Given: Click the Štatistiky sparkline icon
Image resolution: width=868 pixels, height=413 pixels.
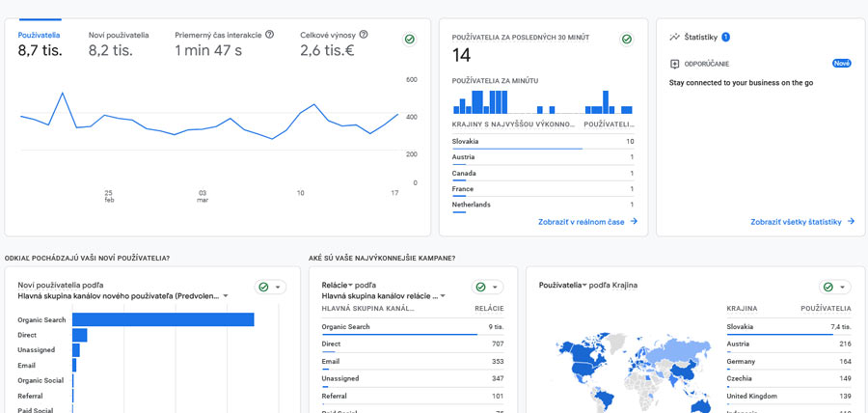Looking at the screenshot, I should pos(674,38).
